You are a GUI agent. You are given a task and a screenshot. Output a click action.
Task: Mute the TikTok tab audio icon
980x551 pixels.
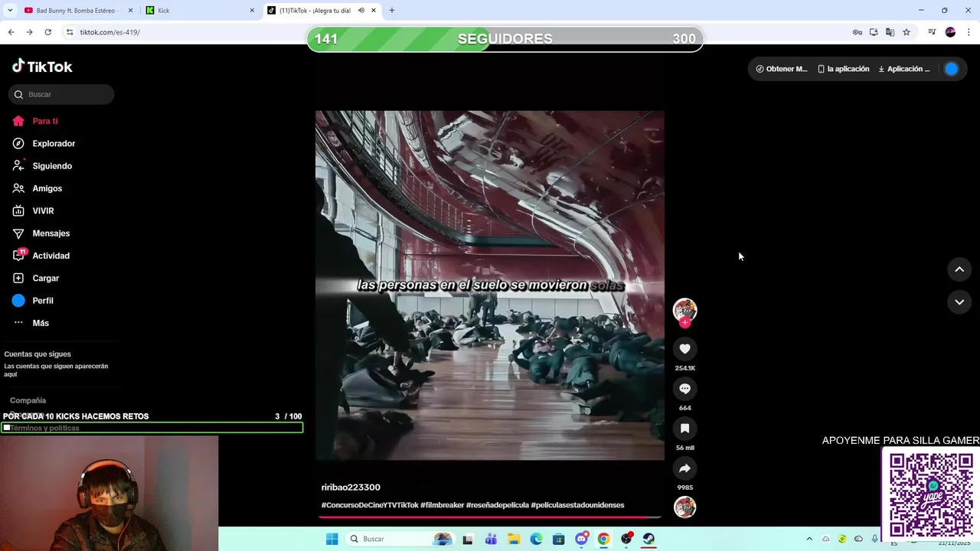[361, 11]
